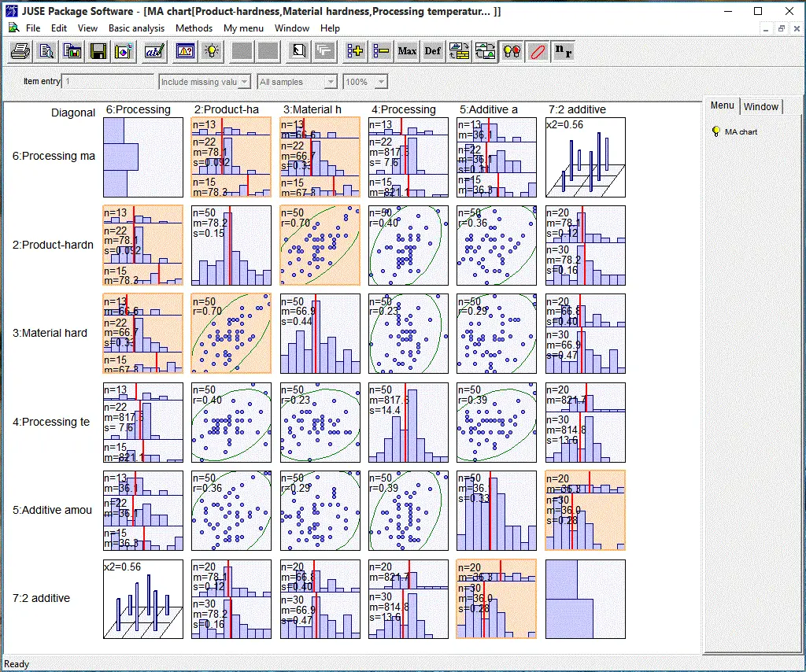Select MA chart in the Menu panel
The width and height of the screenshot is (806, 672).
point(741,131)
